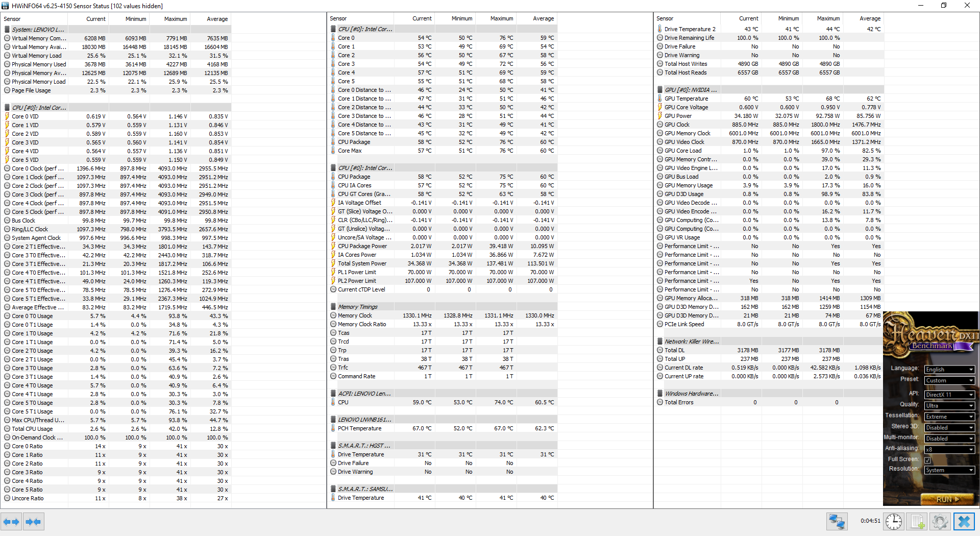
Task: Click the expand sensor columns arrows button
Action: click(x=11, y=522)
